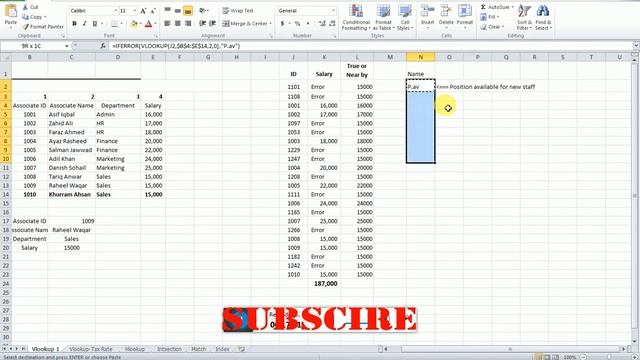Switch to Index sheet tab
This screenshot has height=360, width=640.
click(x=222, y=349)
